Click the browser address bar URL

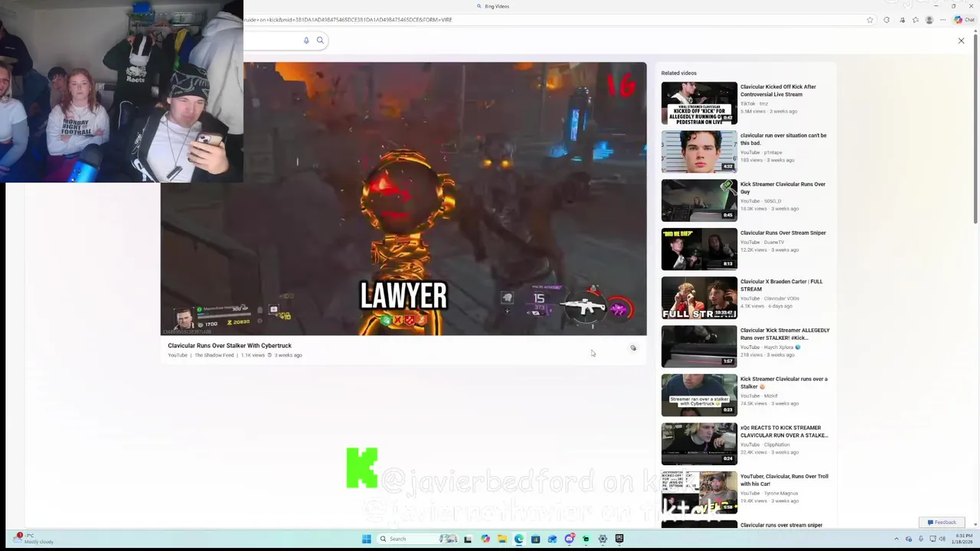click(348, 20)
